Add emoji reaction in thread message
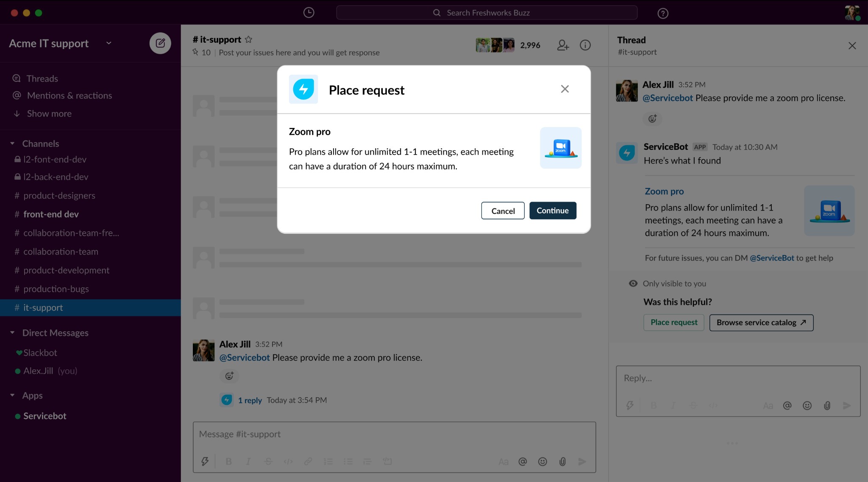 tap(652, 119)
